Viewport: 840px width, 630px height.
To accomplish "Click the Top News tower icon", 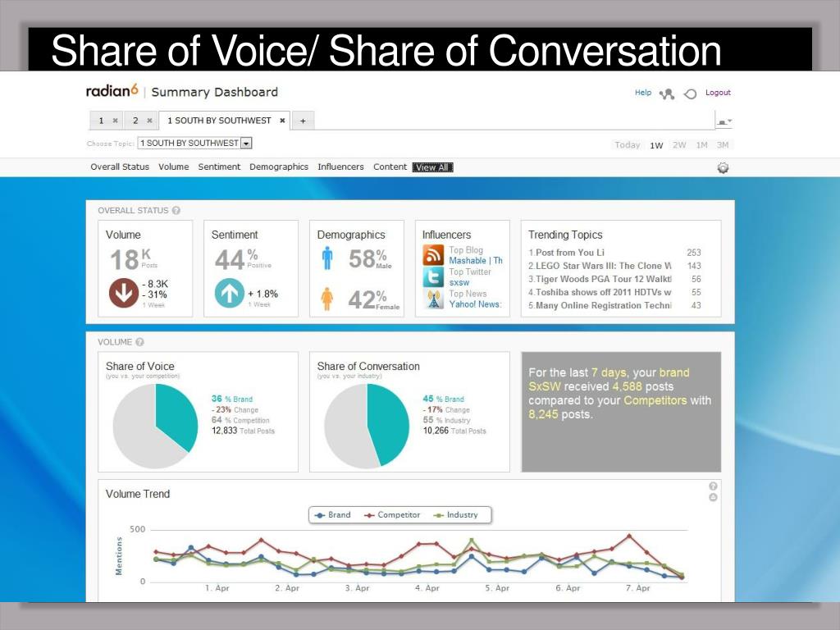I will 433,299.
